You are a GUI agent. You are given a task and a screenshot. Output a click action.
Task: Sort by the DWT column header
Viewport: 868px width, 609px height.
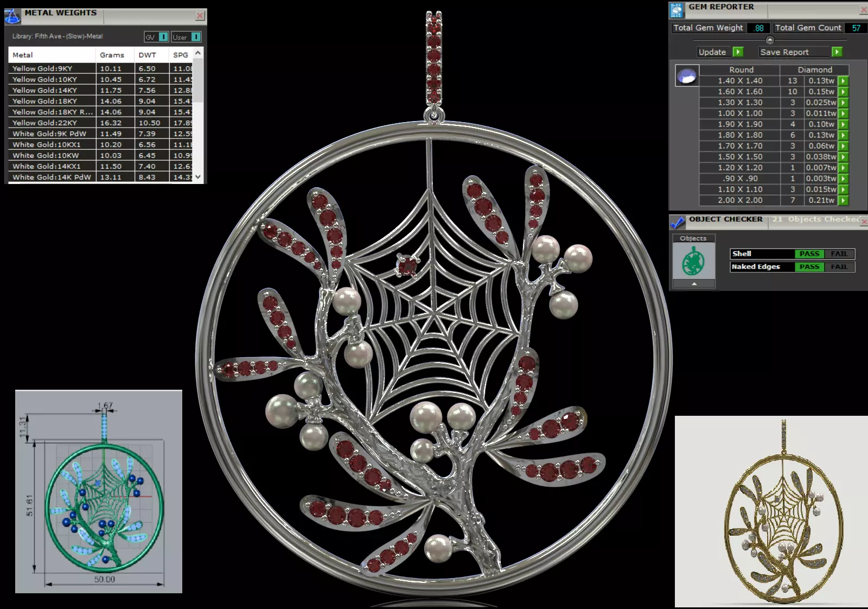coord(152,55)
